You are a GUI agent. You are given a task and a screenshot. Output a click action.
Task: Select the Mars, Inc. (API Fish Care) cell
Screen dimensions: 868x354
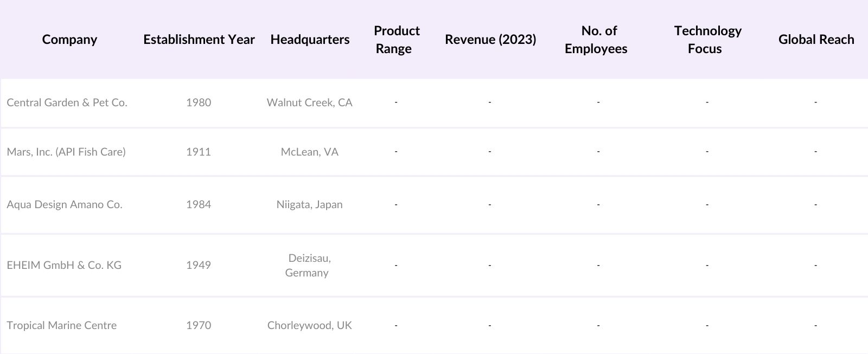pyautogui.click(x=66, y=152)
